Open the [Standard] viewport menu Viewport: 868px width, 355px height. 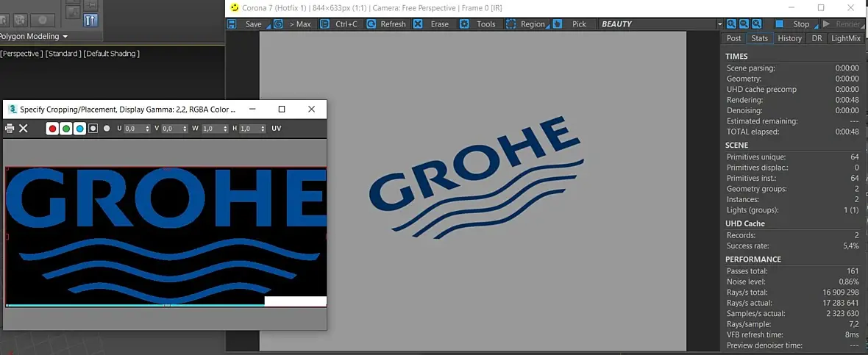pyautogui.click(x=63, y=54)
